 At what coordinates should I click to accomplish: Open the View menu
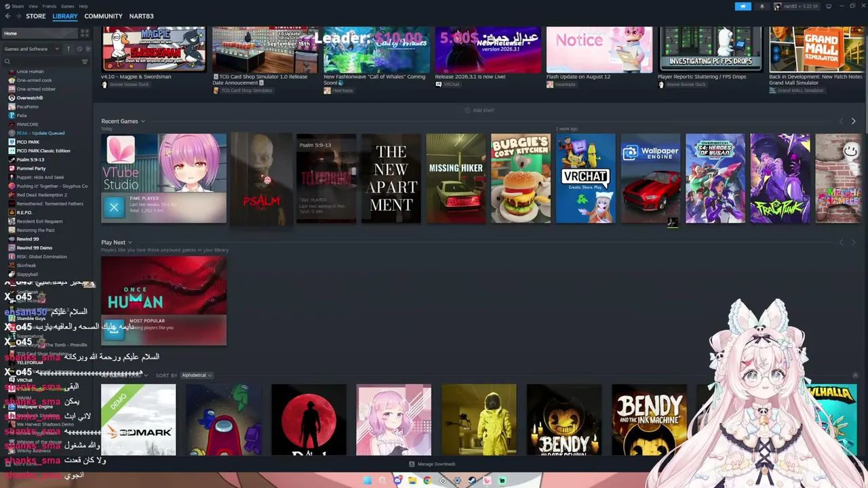click(33, 6)
